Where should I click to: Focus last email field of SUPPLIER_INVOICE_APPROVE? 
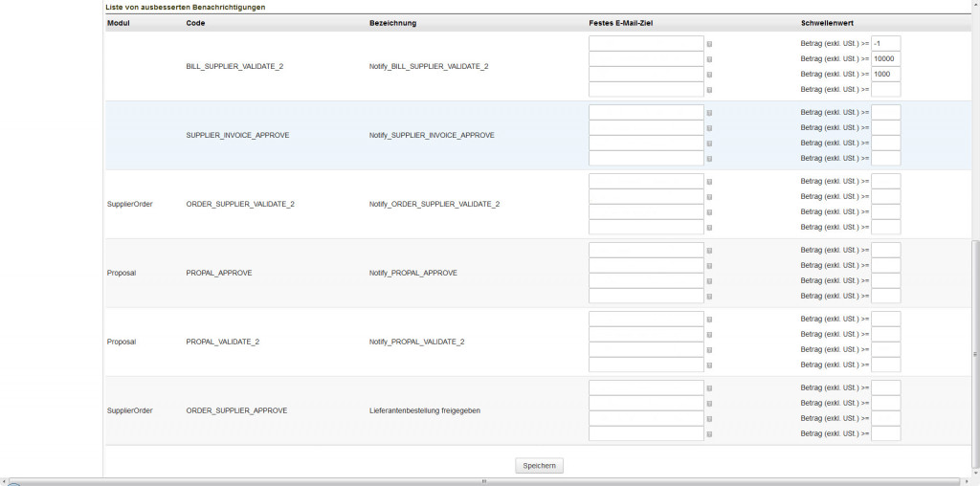tap(646, 158)
